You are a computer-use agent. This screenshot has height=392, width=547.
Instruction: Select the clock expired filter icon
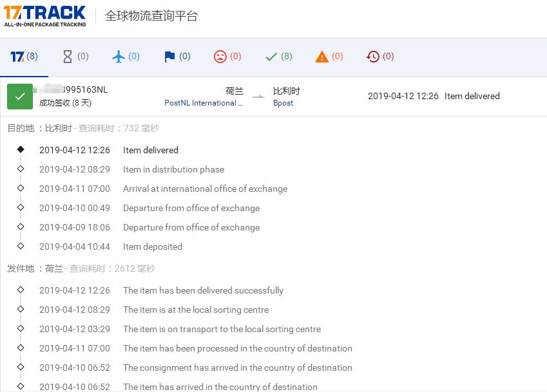pyautogui.click(x=371, y=56)
